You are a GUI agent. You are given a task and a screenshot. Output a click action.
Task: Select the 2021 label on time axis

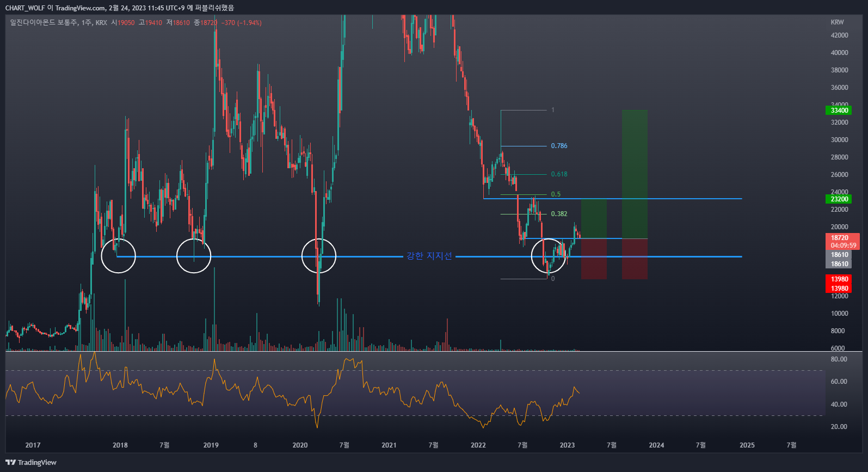click(x=389, y=445)
